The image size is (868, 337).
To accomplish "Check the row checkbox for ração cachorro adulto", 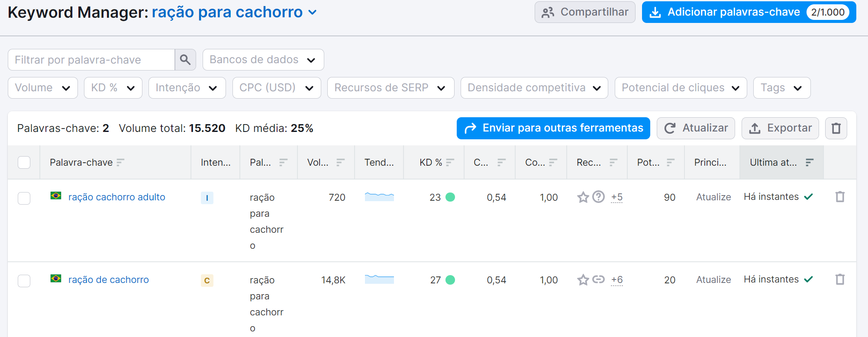I will click(24, 198).
